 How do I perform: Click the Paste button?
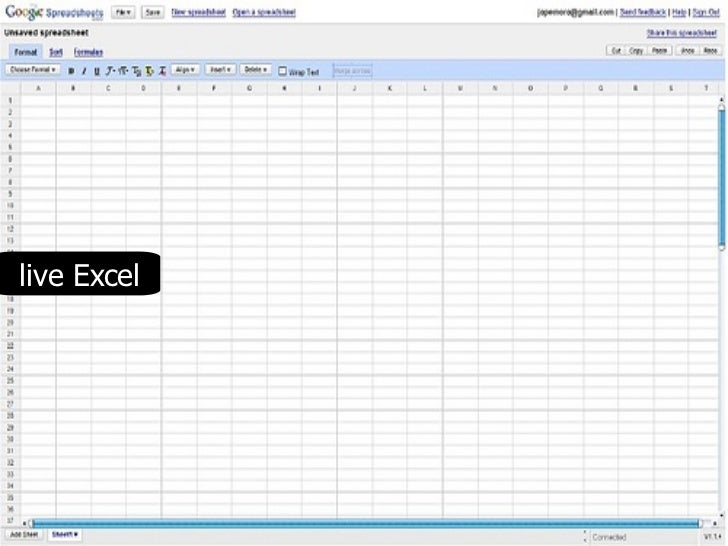659,50
